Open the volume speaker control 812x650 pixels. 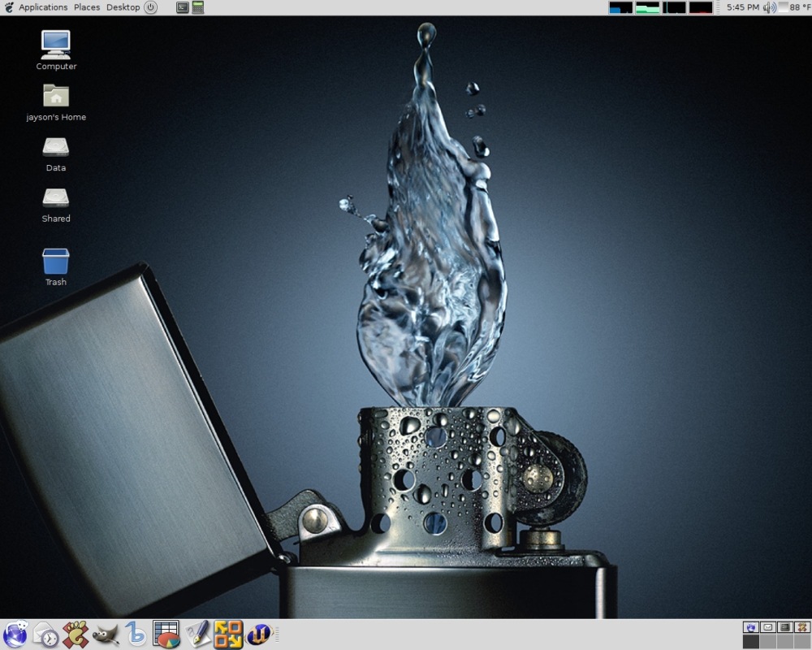769,7
